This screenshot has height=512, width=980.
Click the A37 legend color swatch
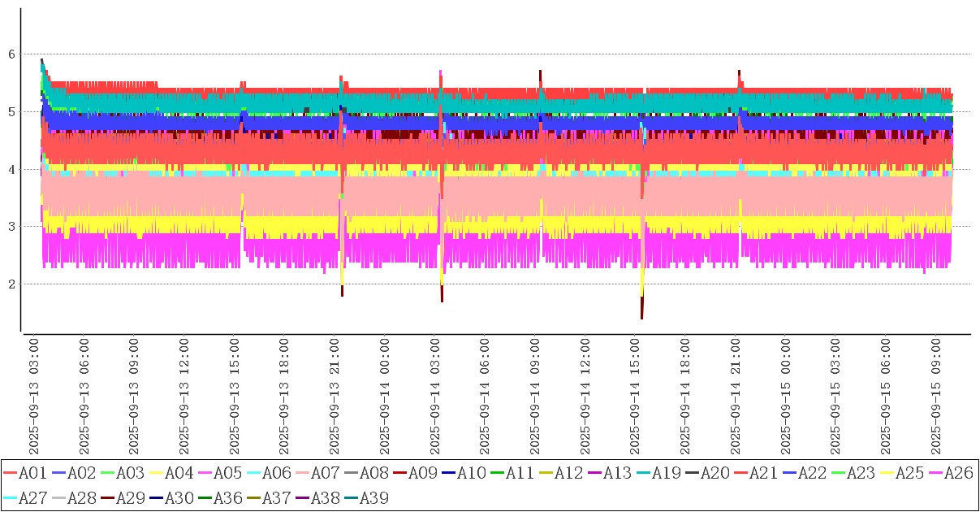click(x=253, y=497)
